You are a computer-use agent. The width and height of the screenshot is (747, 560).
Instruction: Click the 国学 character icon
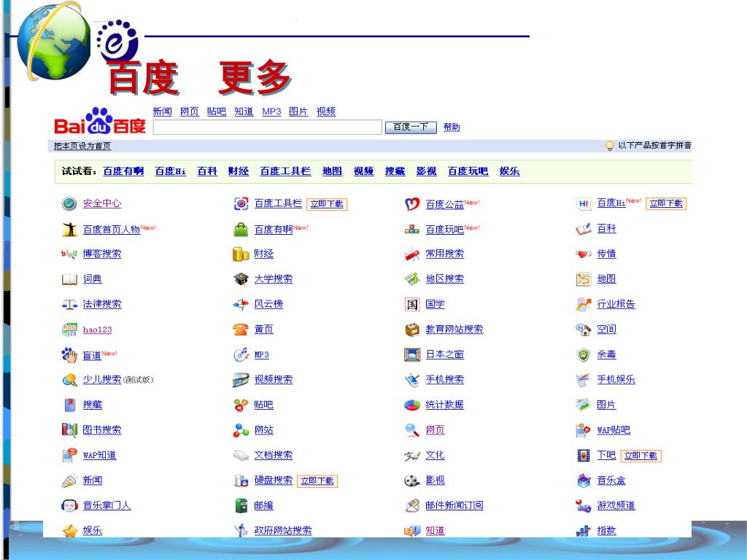click(412, 304)
